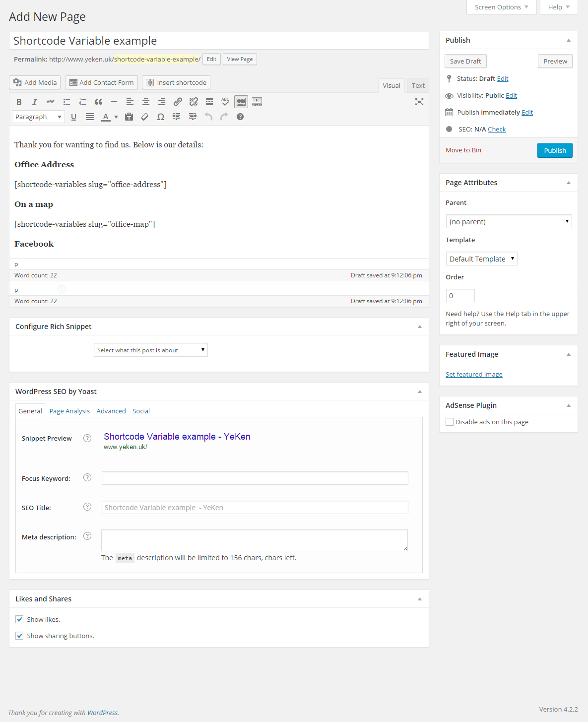This screenshot has width=588, height=722.
Task: Click the insert page break icon
Action: 257,102
